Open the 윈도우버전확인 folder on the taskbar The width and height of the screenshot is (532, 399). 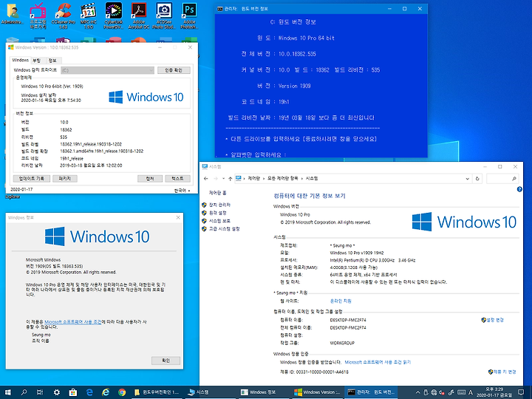tap(157, 392)
